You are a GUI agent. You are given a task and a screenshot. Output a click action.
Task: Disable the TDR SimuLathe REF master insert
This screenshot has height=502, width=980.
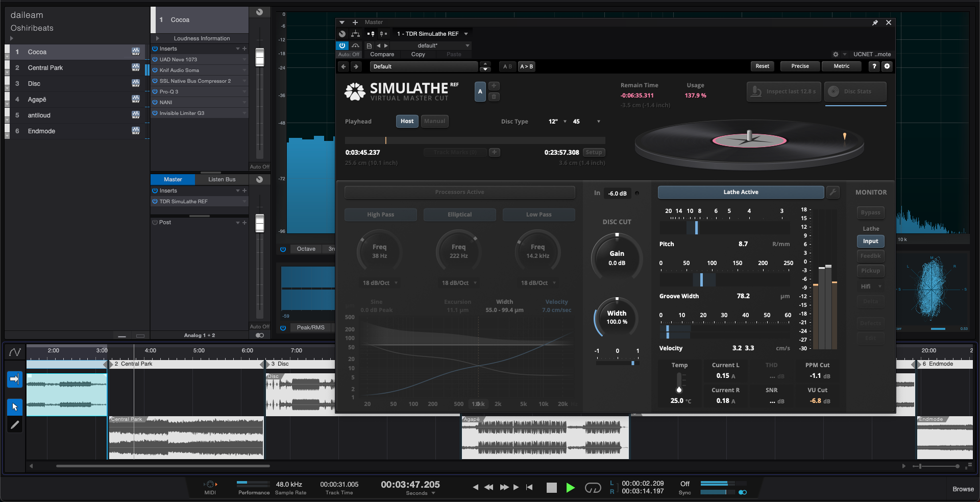pyautogui.click(x=155, y=201)
